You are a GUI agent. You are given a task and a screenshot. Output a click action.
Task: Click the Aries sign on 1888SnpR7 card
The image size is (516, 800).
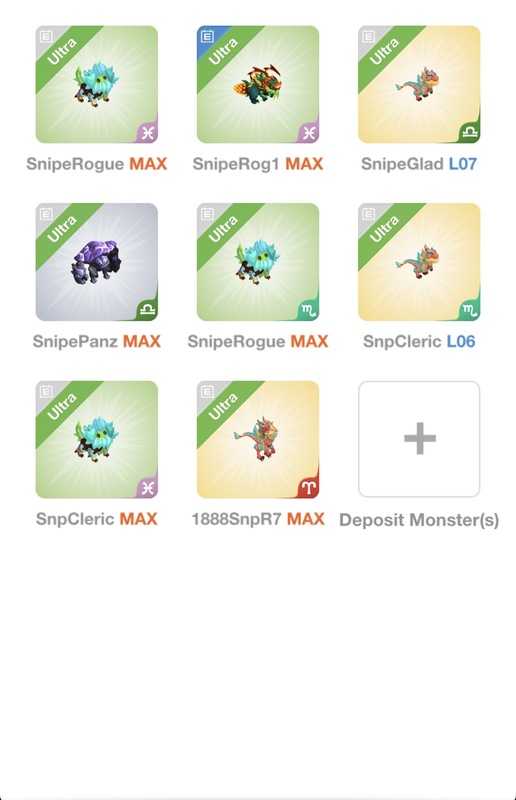pos(308,488)
